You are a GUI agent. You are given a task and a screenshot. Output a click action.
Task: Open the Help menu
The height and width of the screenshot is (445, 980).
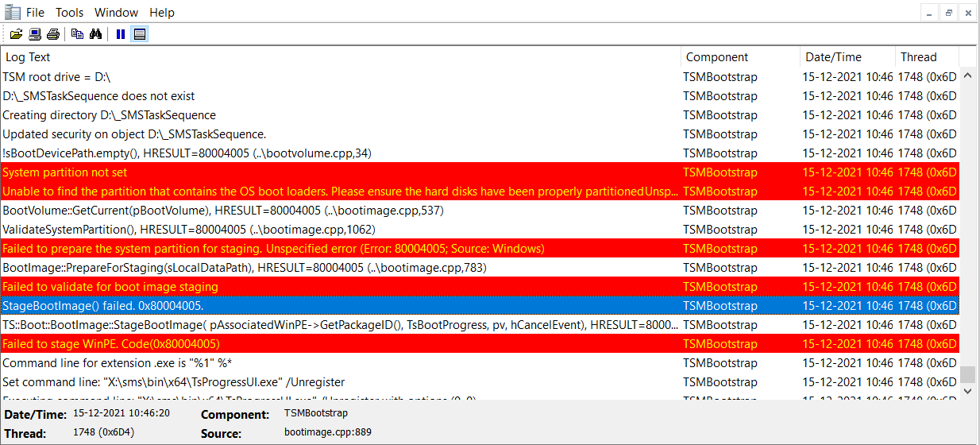click(x=162, y=13)
